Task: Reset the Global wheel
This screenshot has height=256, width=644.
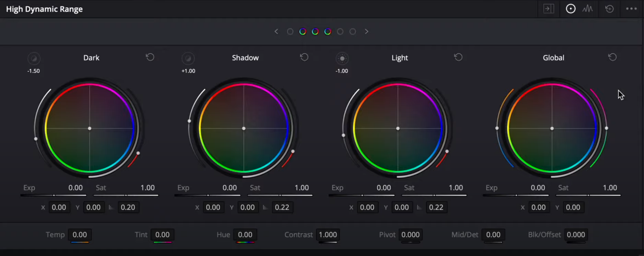Action: [x=612, y=57]
